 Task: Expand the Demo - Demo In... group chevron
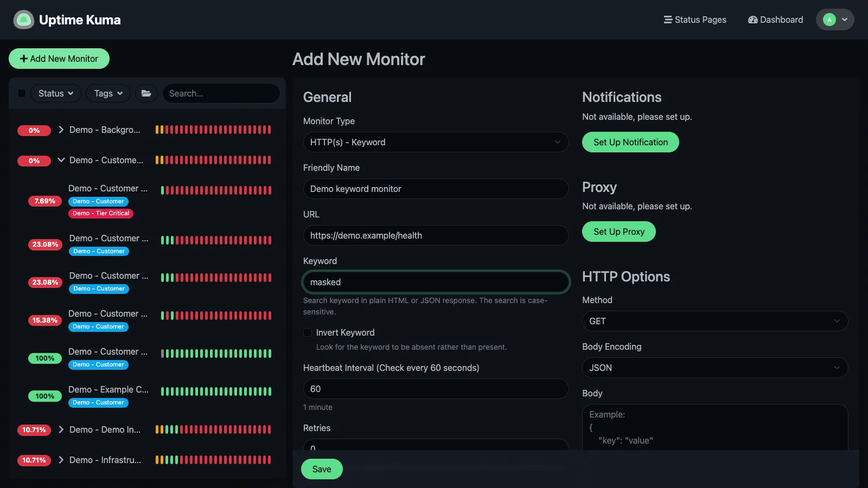coord(61,429)
